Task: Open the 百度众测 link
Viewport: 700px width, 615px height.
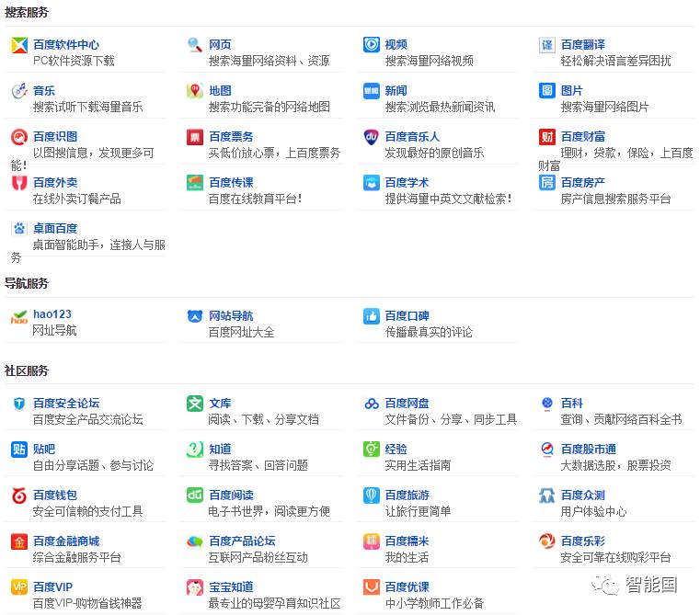Action: [x=583, y=495]
